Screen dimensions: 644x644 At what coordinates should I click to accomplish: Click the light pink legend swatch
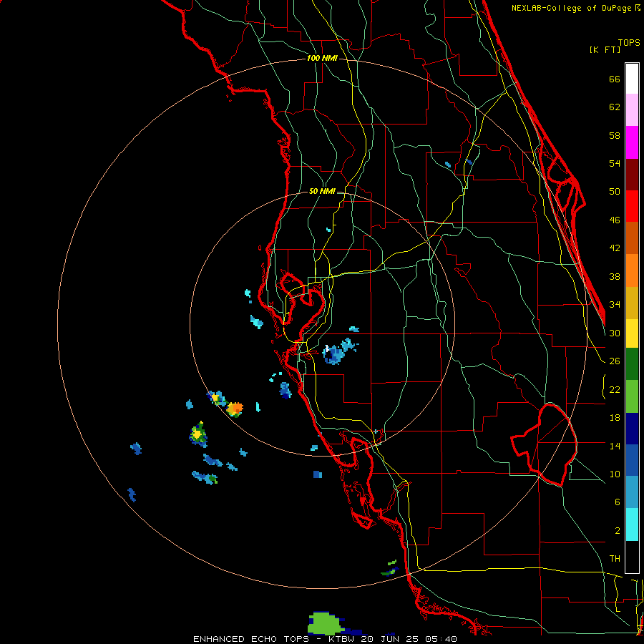632,109
